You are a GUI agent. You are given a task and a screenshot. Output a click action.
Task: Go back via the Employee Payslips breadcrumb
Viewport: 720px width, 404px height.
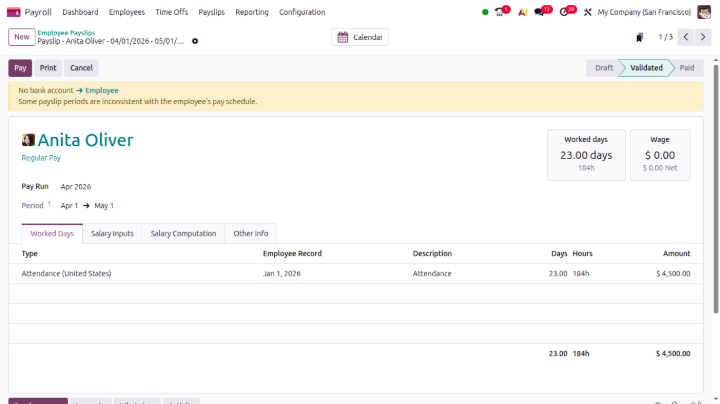coord(66,33)
